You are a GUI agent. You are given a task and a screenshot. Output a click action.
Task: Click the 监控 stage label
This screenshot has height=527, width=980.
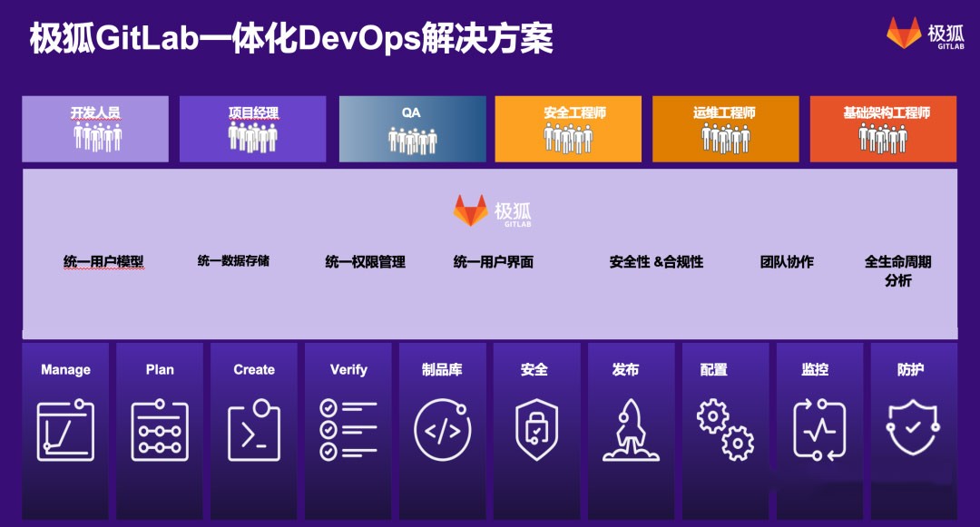tap(815, 370)
